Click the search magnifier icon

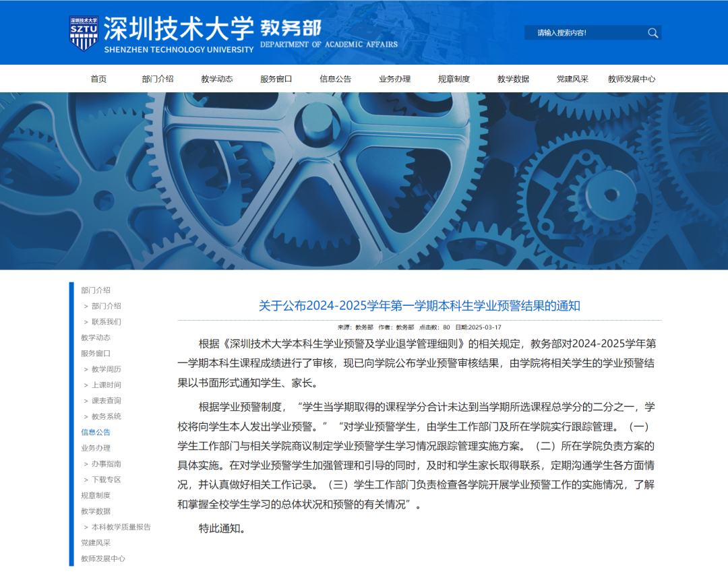(651, 32)
